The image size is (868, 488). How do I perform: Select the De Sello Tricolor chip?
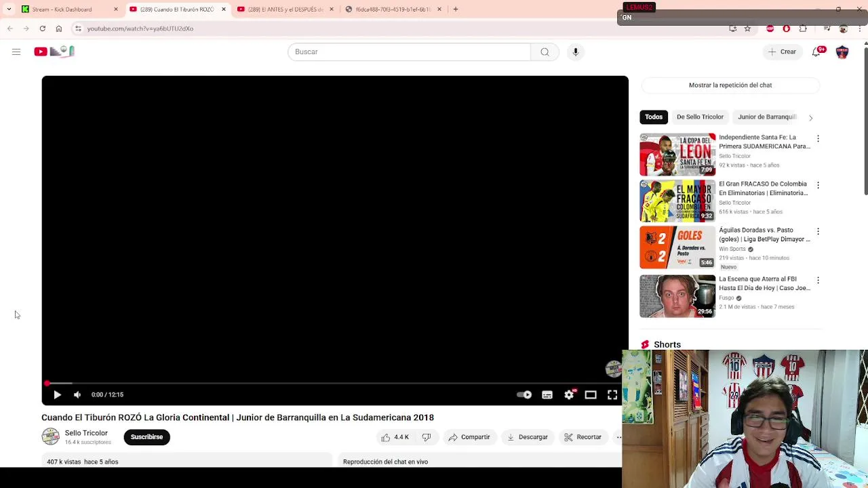click(x=700, y=117)
